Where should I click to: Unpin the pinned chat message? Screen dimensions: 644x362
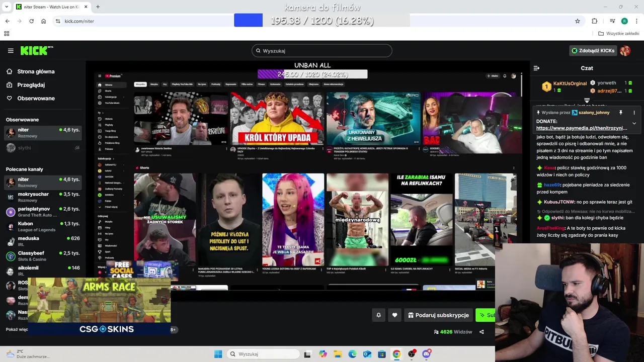(621, 113)
